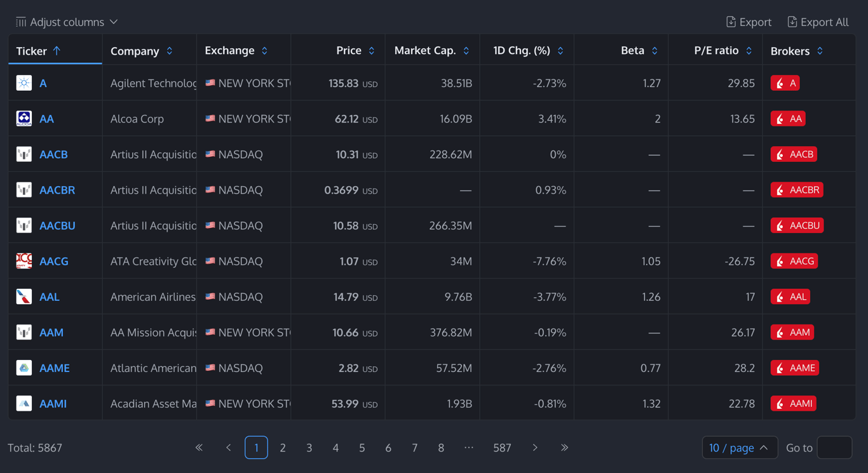Expand the 10 / page selector

coord(739,448)
